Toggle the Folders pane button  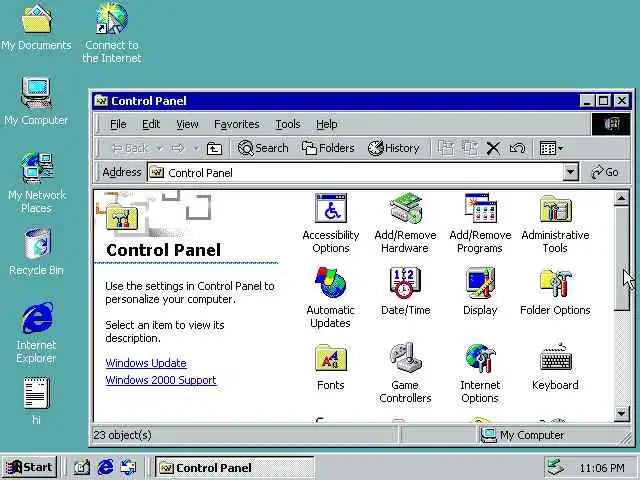tap(328, 148)
